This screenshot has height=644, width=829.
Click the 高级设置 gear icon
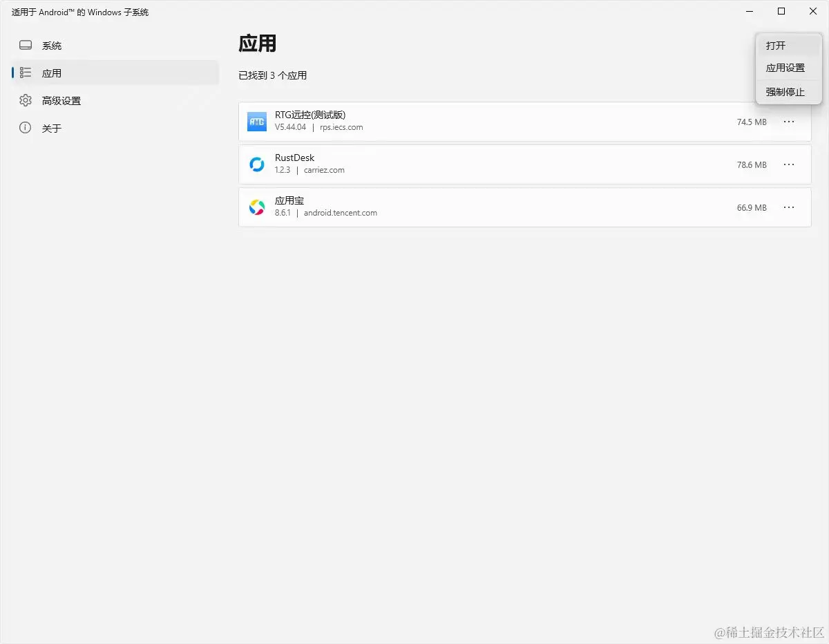point(26,100)
